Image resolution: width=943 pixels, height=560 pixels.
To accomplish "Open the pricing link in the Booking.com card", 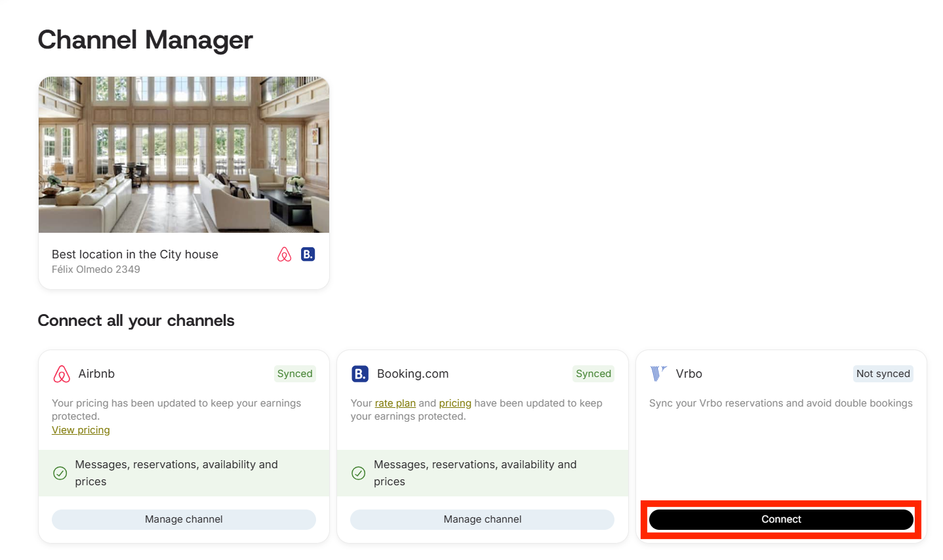I will (455, 403).
